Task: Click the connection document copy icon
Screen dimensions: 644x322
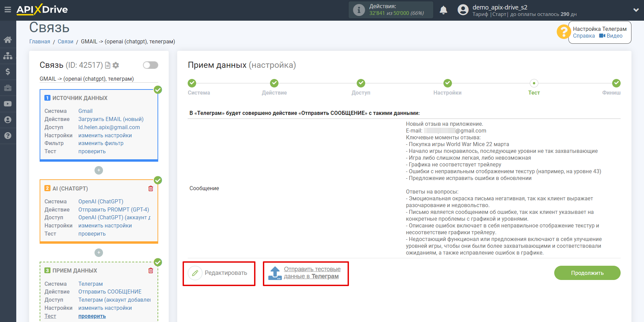Action: tap(108, 65)
